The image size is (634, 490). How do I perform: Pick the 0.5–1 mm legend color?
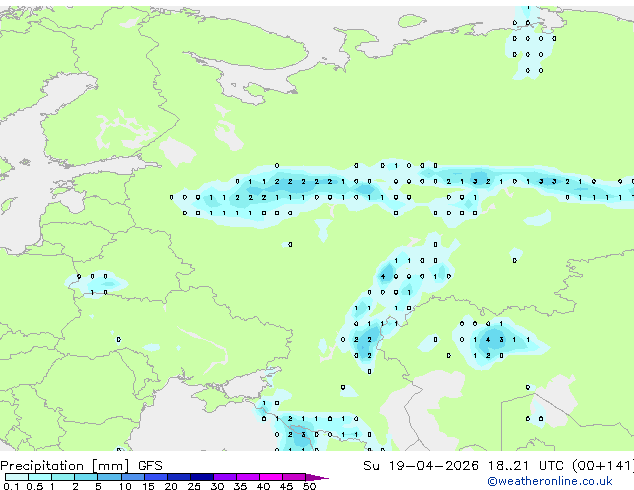tap(40, 477)
